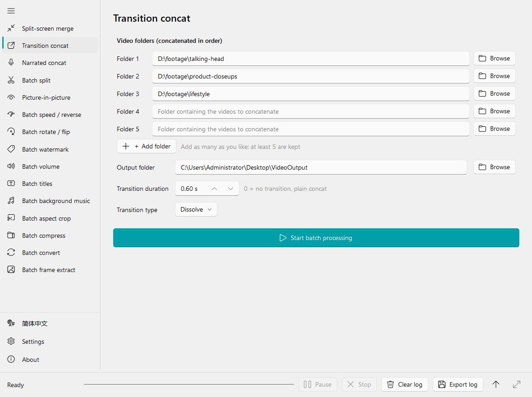Click the Batch split scissors icon
The image size is (532, 397).
point(11,80)
